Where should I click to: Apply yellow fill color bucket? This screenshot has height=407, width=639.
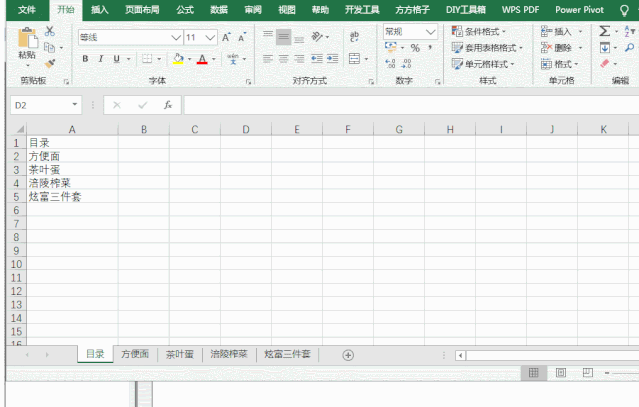178,59
